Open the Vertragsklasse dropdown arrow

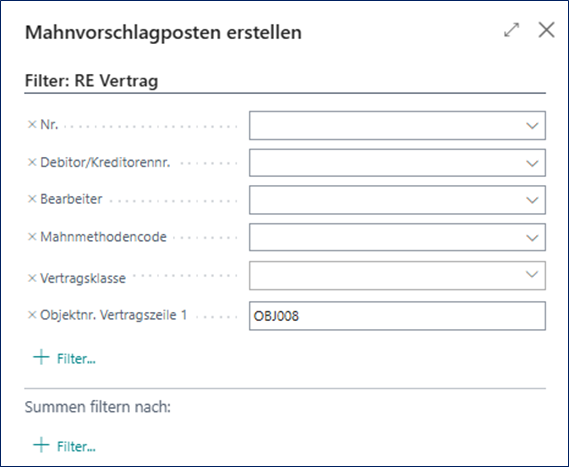[x=532, y=274]
